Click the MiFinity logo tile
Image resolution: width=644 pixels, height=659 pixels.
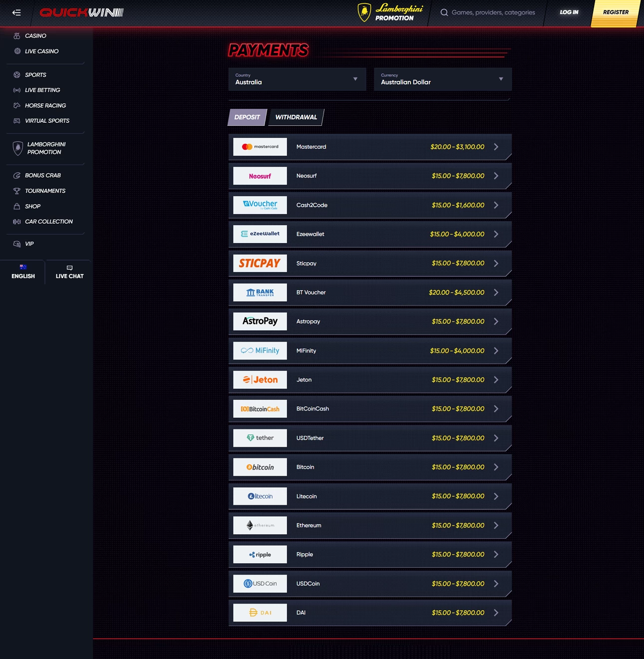point(260,350)
